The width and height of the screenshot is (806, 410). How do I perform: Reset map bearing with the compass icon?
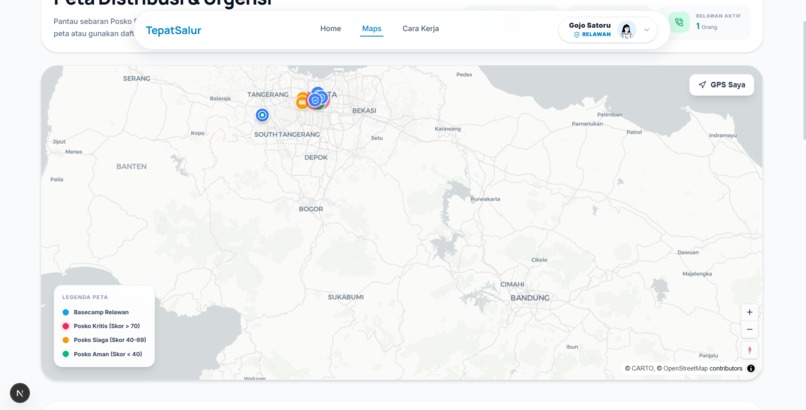pyautogui.click(x=749, y=350)
